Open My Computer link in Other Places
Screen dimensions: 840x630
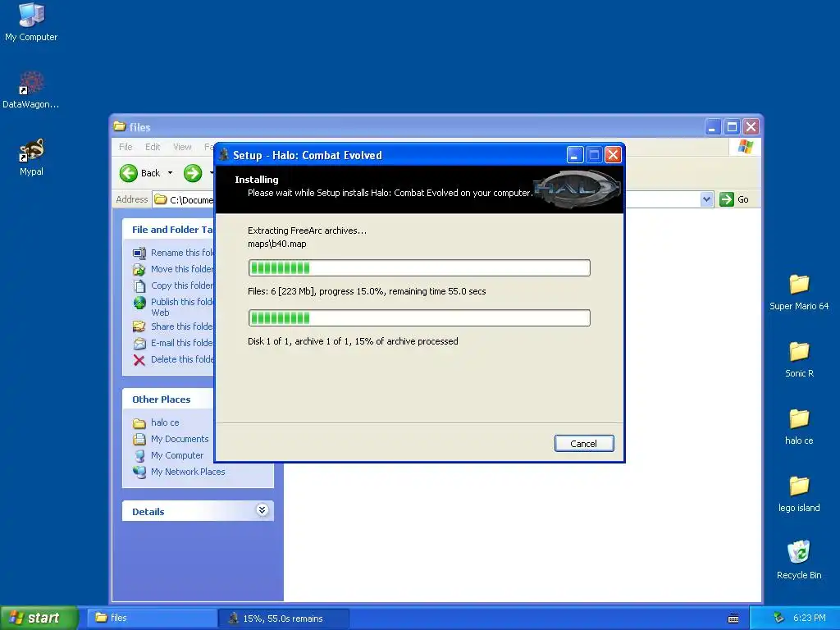click(x=177, y=455)
